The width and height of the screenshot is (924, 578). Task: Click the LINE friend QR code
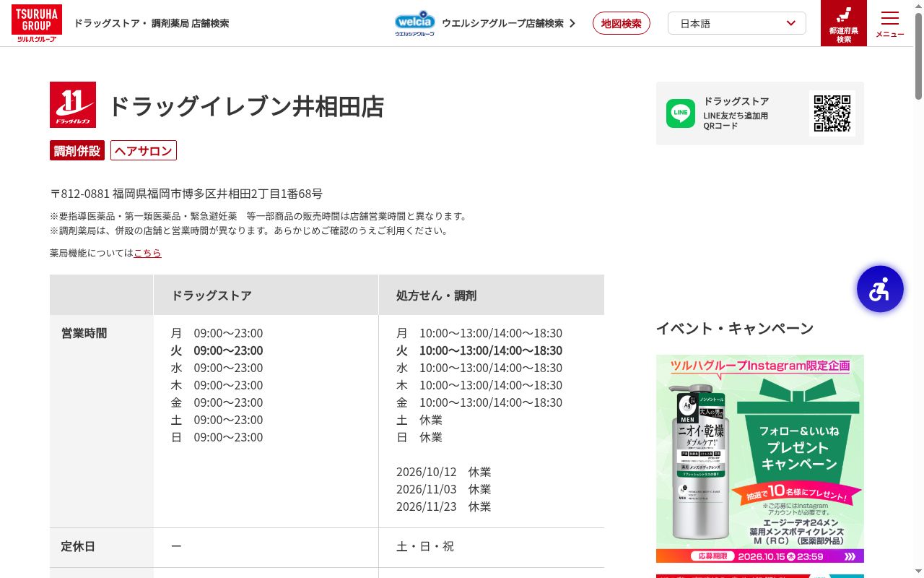tap(832, 113)
